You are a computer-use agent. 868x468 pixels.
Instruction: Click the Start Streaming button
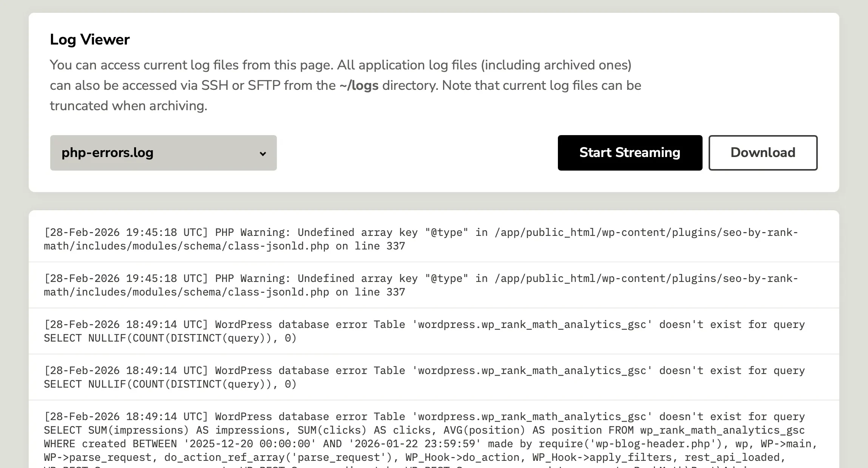(629, 153)
